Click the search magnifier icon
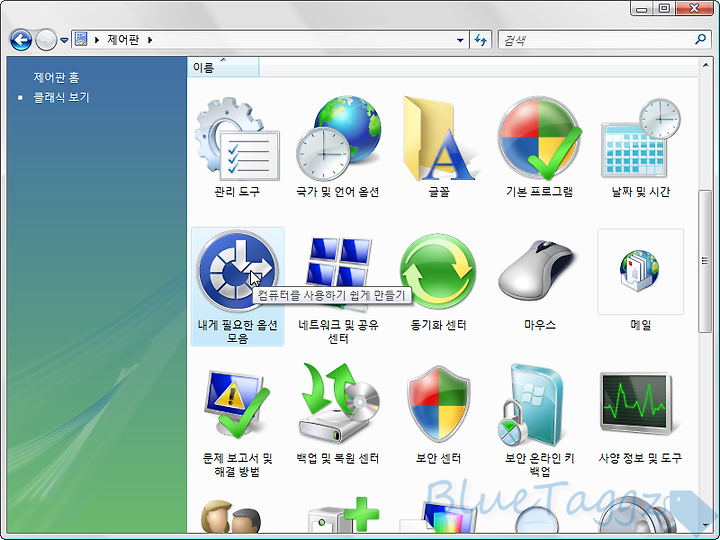The image size is (720, 540). (x=700, y=39)
